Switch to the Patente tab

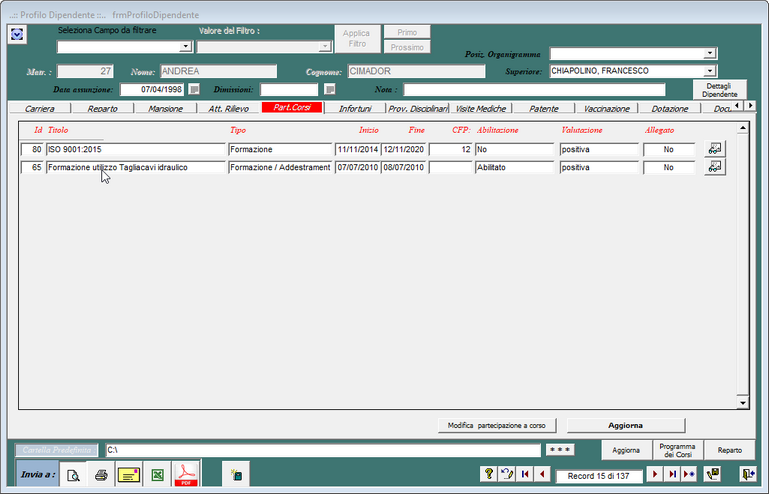[x=544, y=108]
